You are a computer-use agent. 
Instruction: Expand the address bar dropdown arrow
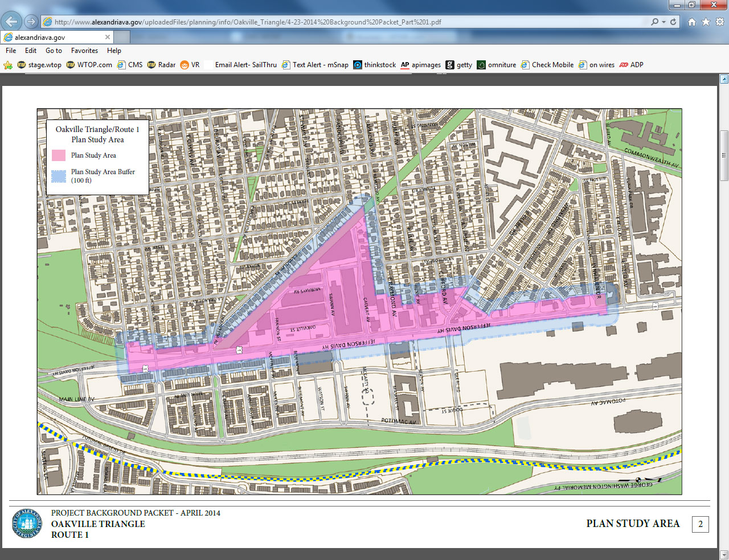664,22
